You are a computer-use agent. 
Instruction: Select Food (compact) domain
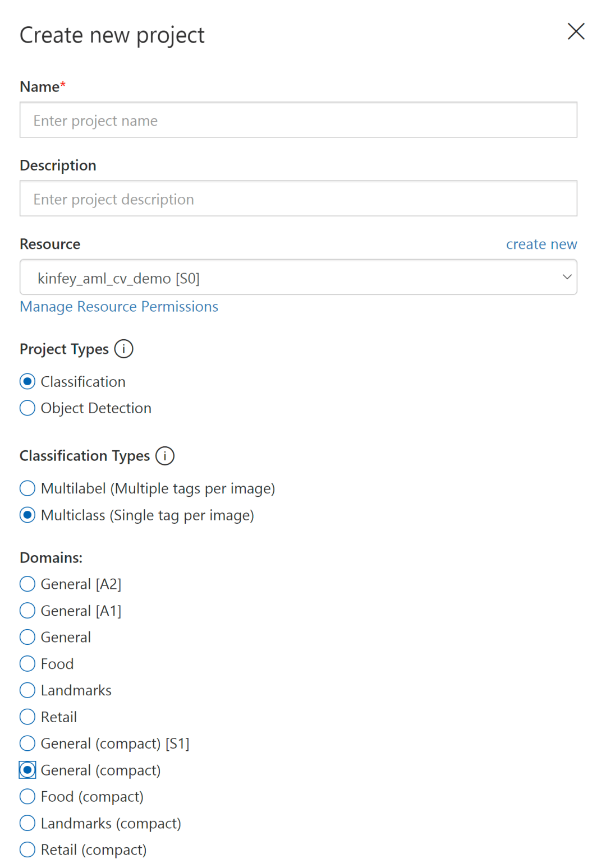coord(27,797)
